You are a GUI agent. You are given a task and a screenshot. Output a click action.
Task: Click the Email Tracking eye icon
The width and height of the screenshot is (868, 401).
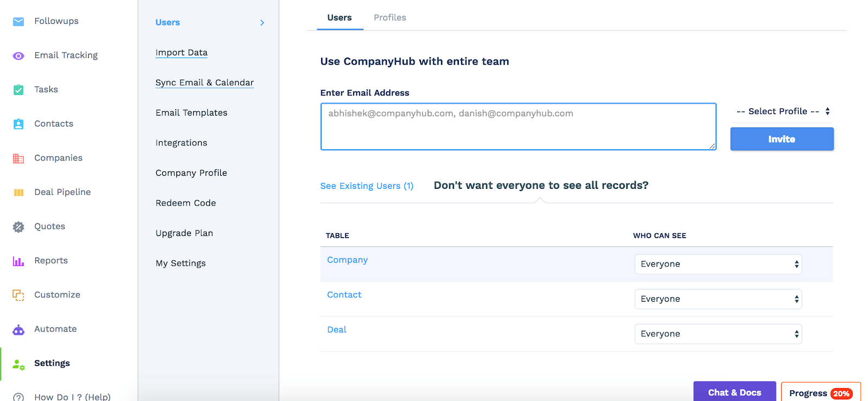(x=18, y=56)
